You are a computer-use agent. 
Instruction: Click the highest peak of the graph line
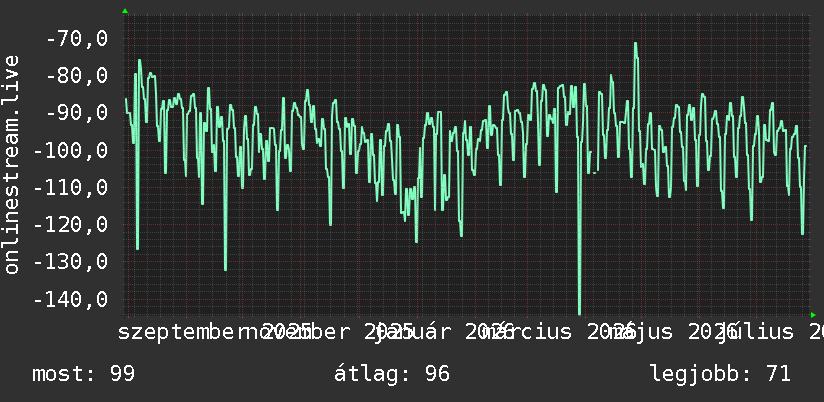pyautogui.click(x=635, y=44)
